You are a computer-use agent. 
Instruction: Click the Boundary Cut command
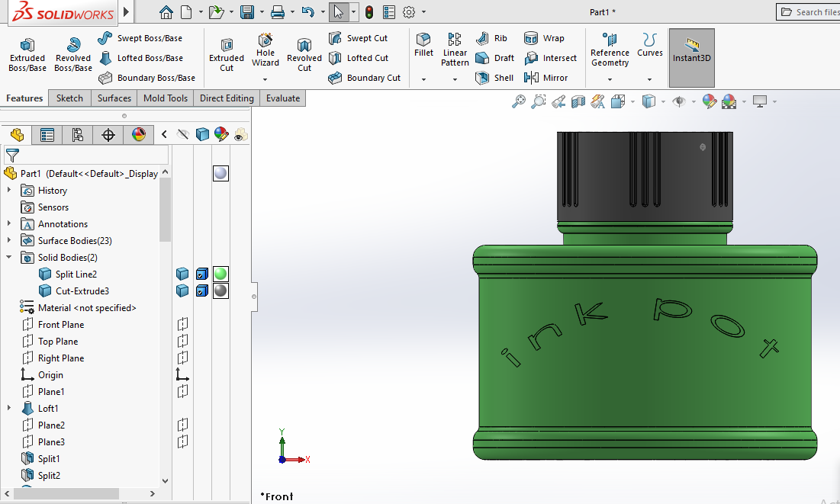pos(364,78)
